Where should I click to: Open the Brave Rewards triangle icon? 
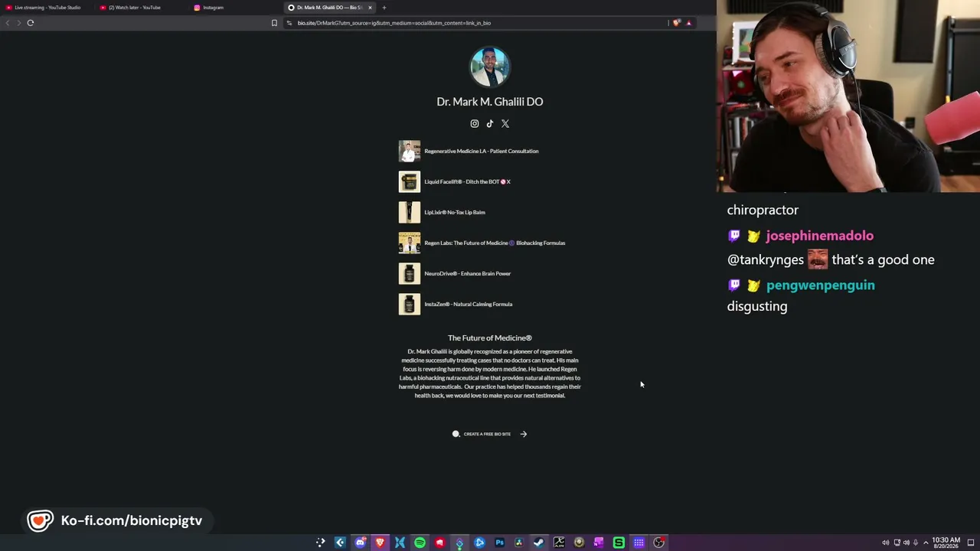point(689,23)
